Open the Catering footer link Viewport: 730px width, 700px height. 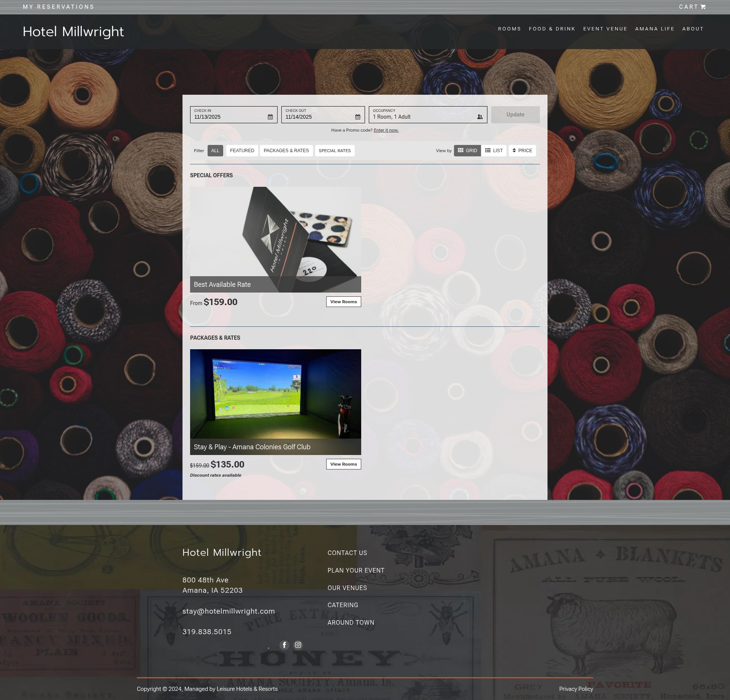click(343, 605)
